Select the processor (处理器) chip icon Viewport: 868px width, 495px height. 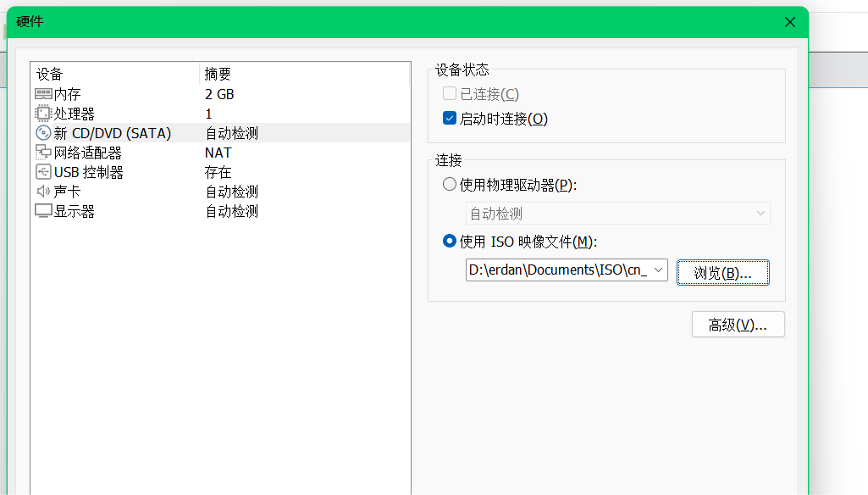(x=42, y=114)
